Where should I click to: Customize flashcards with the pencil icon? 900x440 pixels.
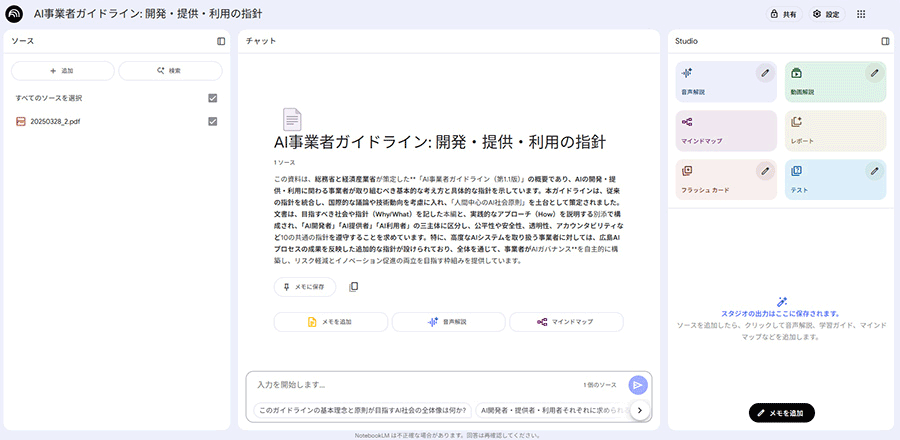click(765, 171)
